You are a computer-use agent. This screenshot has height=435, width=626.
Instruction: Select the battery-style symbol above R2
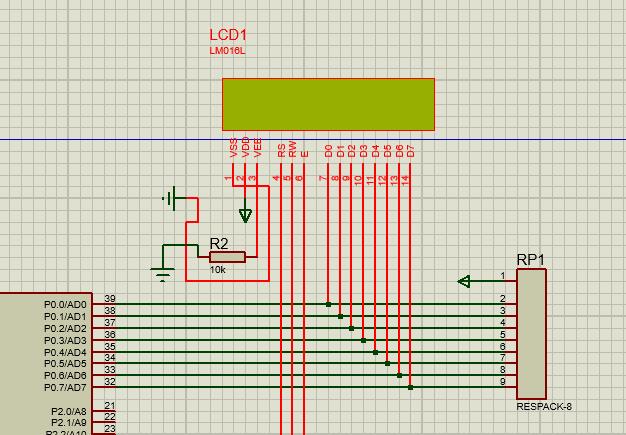pos(170,198)
